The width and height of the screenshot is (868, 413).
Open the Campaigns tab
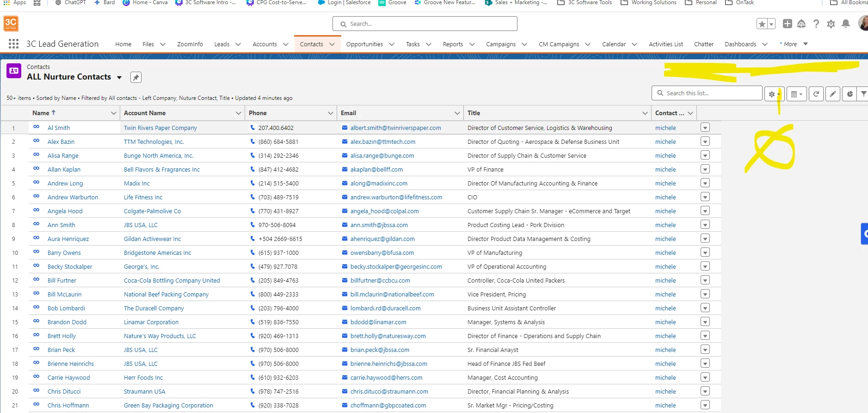(501, 44)
